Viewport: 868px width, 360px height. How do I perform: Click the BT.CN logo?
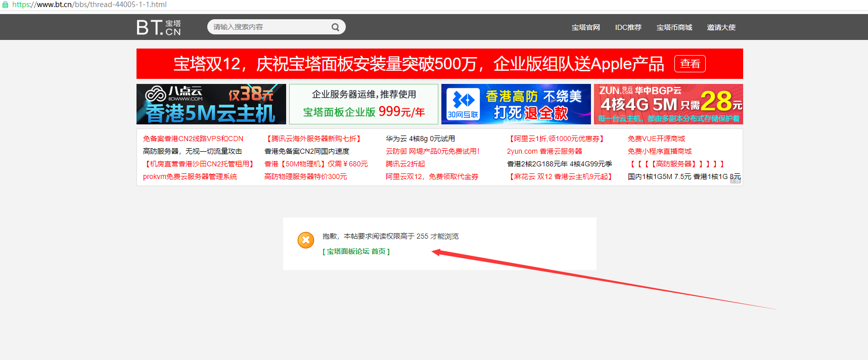coord(159,27)
